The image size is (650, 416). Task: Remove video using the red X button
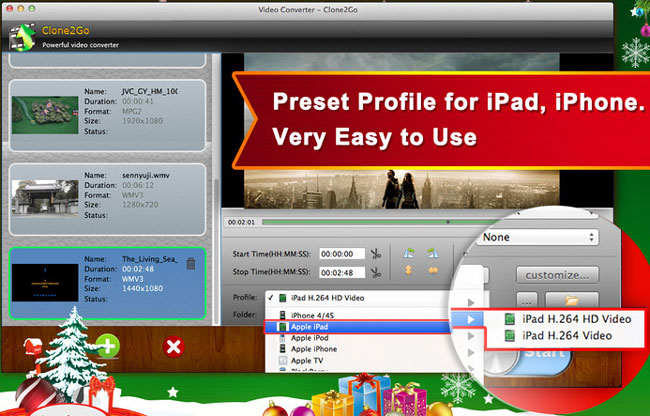(174, 347)
